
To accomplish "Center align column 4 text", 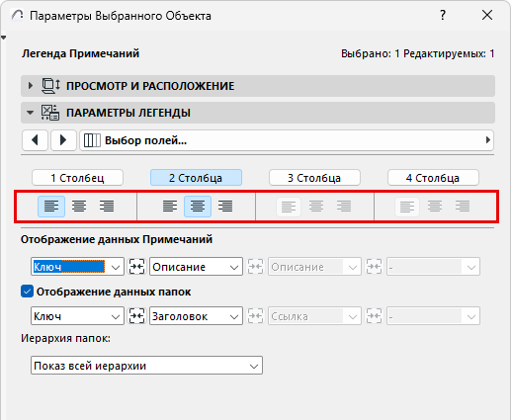I will click(x=435, y=207).
